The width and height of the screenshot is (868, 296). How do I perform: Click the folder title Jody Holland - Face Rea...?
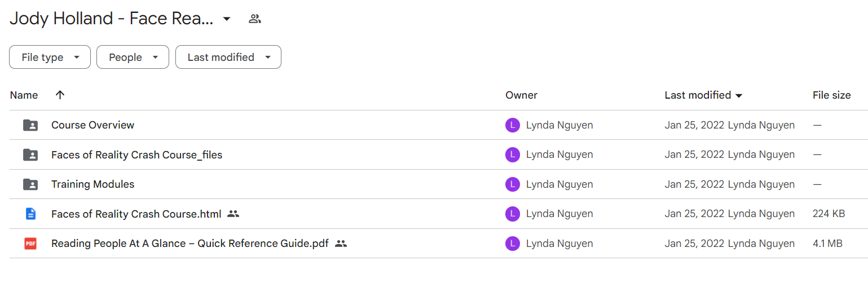coord(111,19)
